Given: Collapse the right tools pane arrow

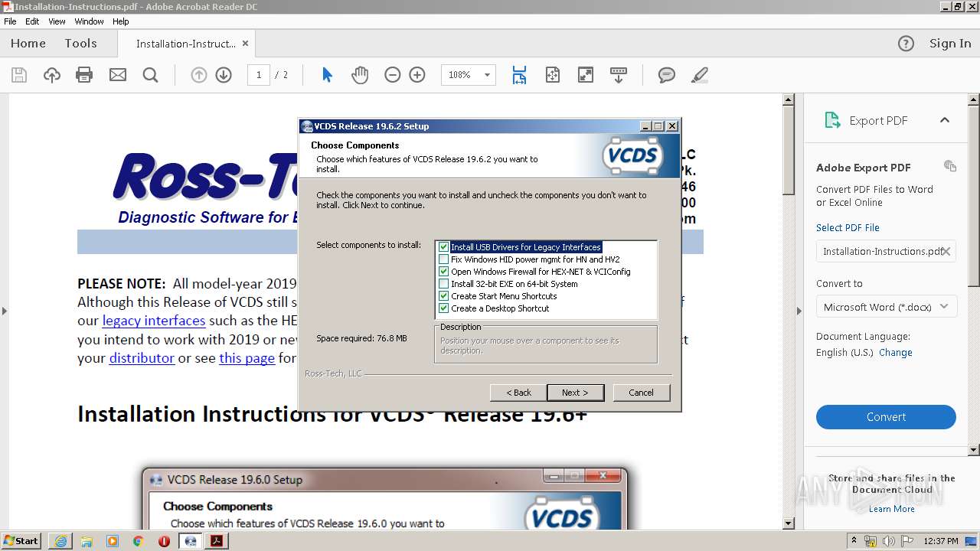Looking at the screenshot, I should [799, 311].
